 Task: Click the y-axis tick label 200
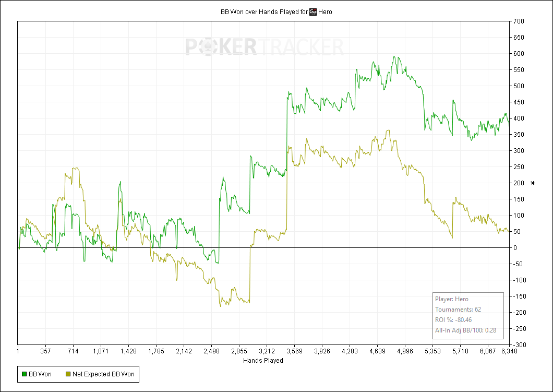[519, 183]
